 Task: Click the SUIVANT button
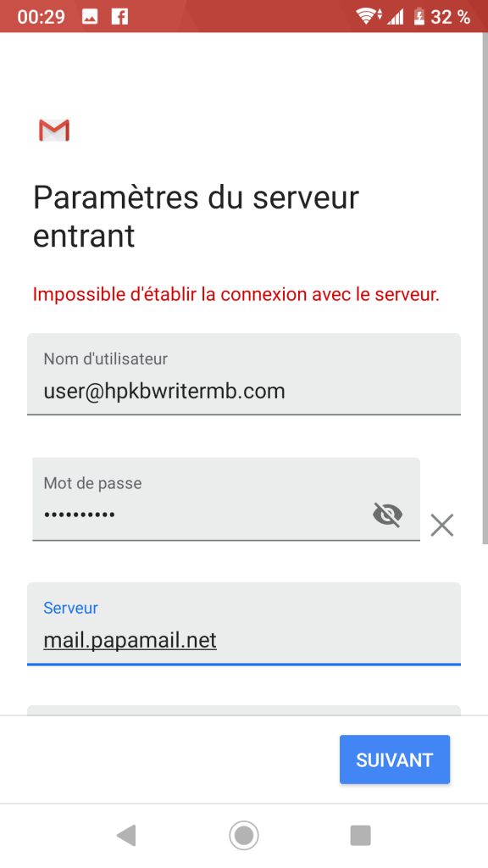395,759
